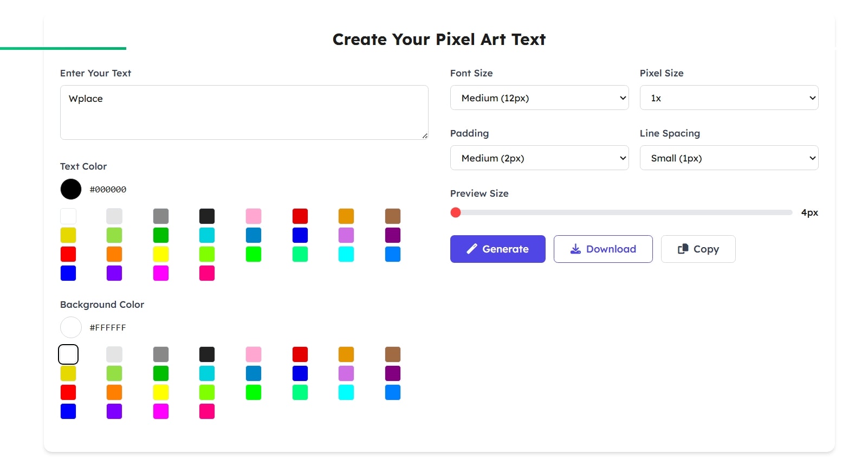Open the white Background Color picker circle

71,327
